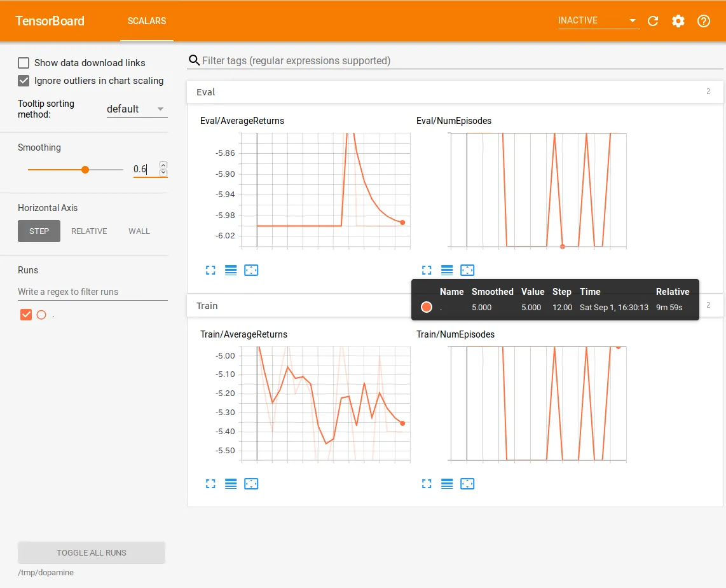
Task: Select the '.' run radio circle
Action: click(x=41, y=315)
